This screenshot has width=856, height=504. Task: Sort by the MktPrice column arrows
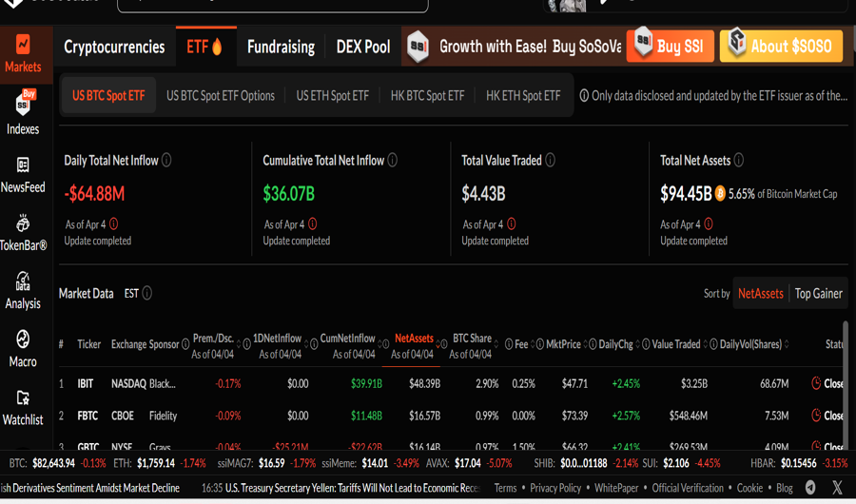point(585,344)
